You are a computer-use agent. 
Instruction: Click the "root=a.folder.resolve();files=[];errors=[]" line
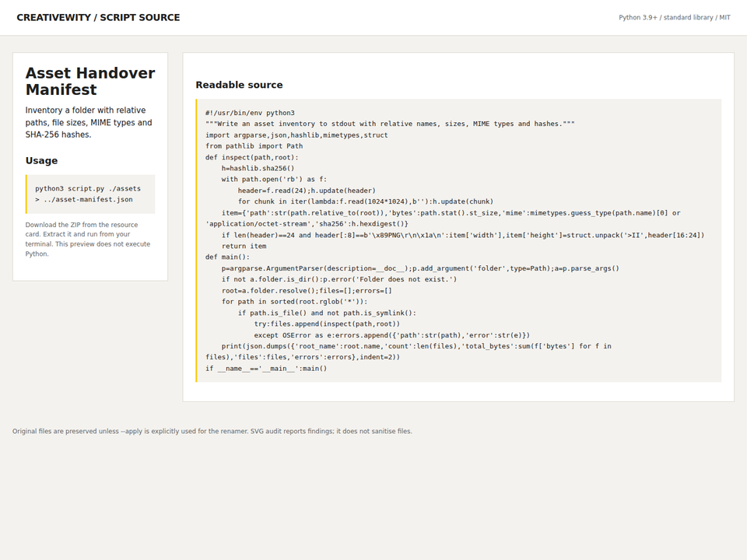tap(307, 291)
